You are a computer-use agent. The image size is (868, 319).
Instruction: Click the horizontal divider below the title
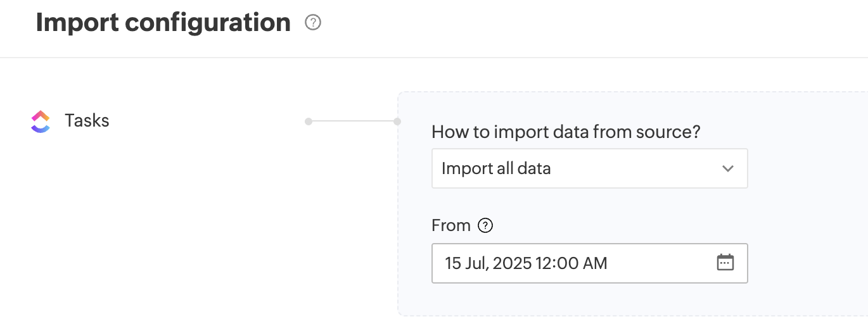[x=434, y=58]
